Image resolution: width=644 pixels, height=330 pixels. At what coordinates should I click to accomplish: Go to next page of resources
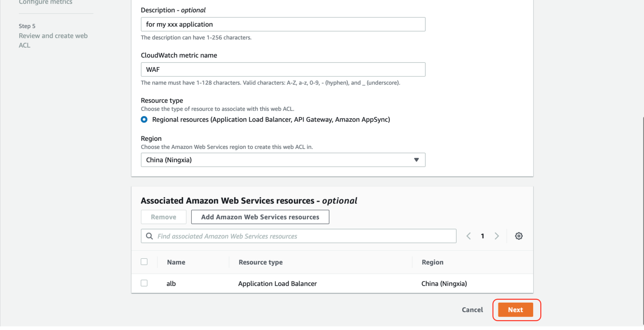click(x=497, y=236)
